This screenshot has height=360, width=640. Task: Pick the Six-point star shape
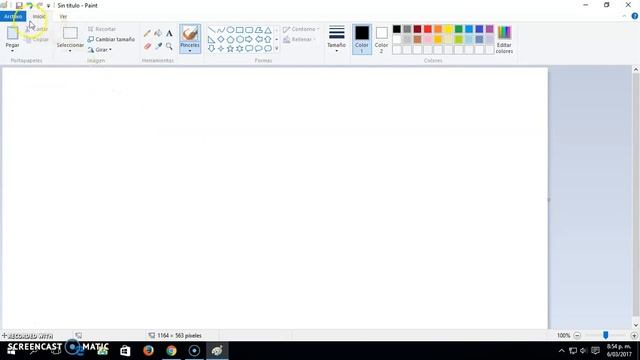click(x=240, y=49)
